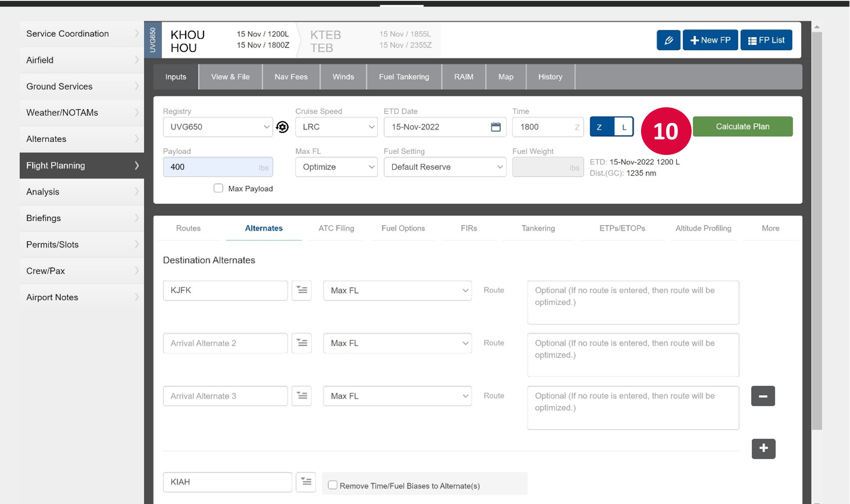This screenshot has height=504, width=850.
Task: Open the Registry UVG650 dropdown
Action: tap(218, 127)
